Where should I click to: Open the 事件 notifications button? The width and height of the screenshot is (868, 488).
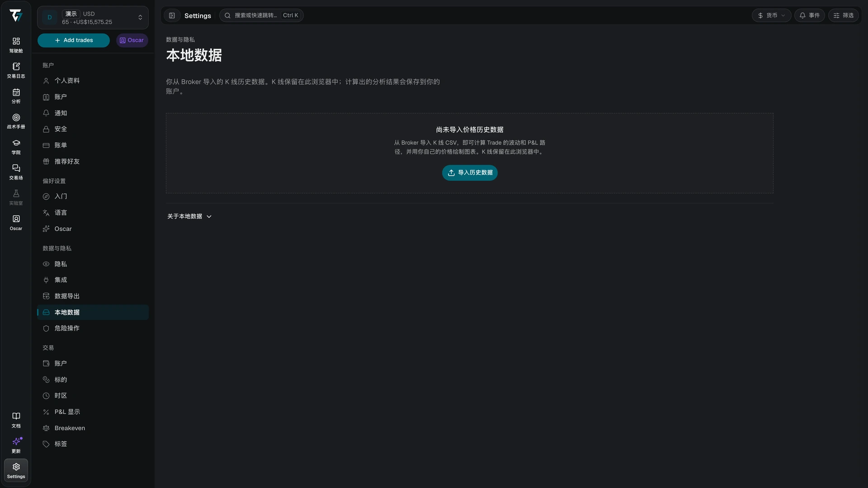click(x=810, y=15)
